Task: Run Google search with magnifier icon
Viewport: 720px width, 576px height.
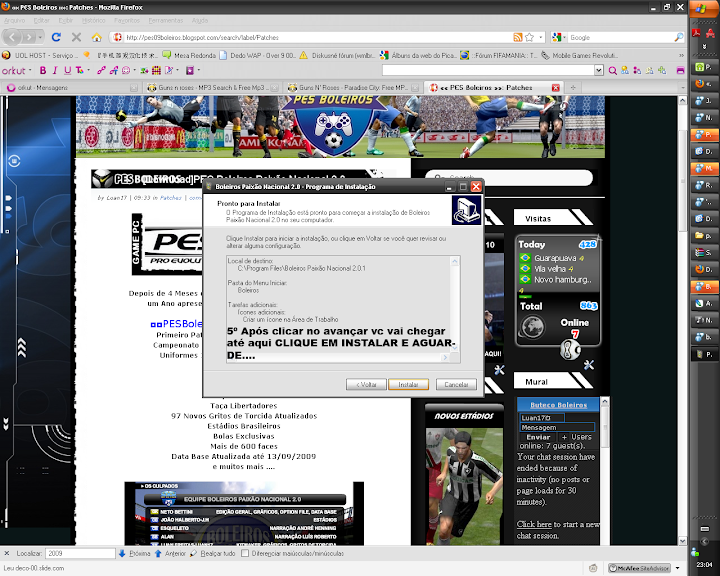Action: click(x=678, y=37)
